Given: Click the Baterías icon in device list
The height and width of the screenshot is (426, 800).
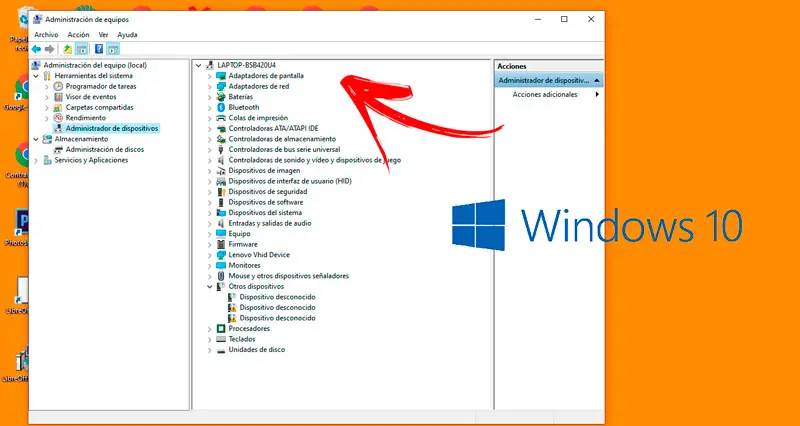Looking at the screenshot, I should click(x=221, y=97).
